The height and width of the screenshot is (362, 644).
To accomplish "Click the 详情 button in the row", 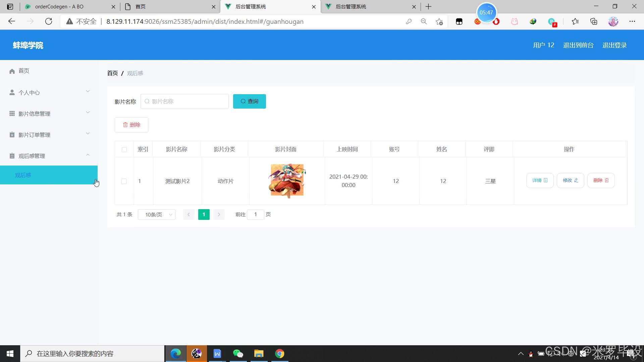I will point(540,180).
